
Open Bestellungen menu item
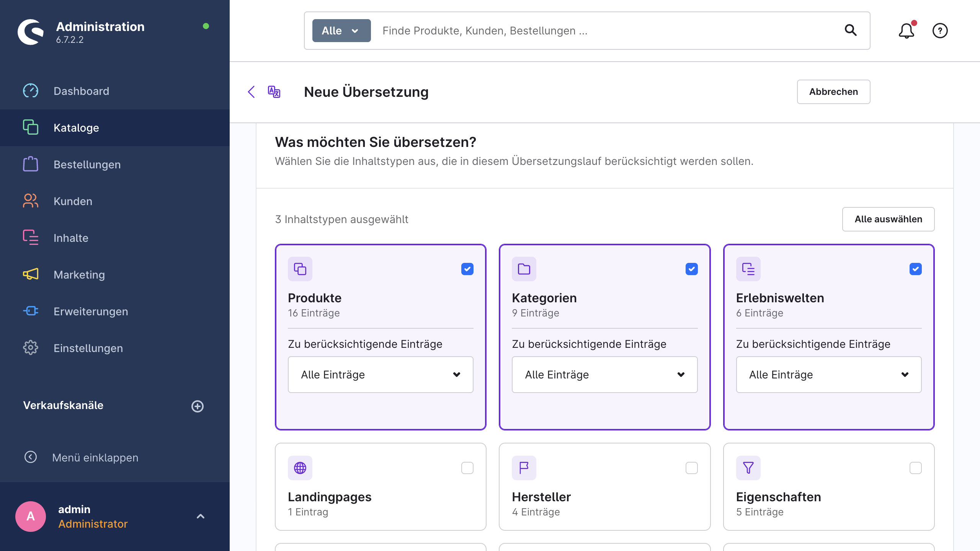tap(115, 165)
